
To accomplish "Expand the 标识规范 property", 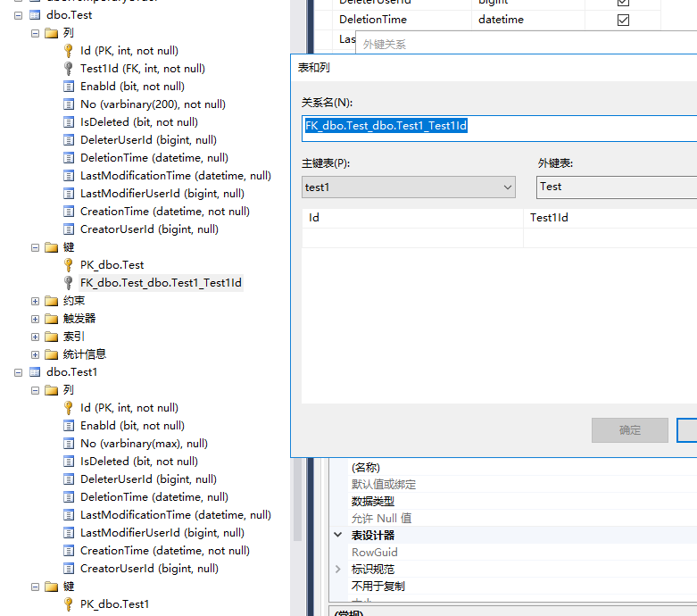I will 338,570.
